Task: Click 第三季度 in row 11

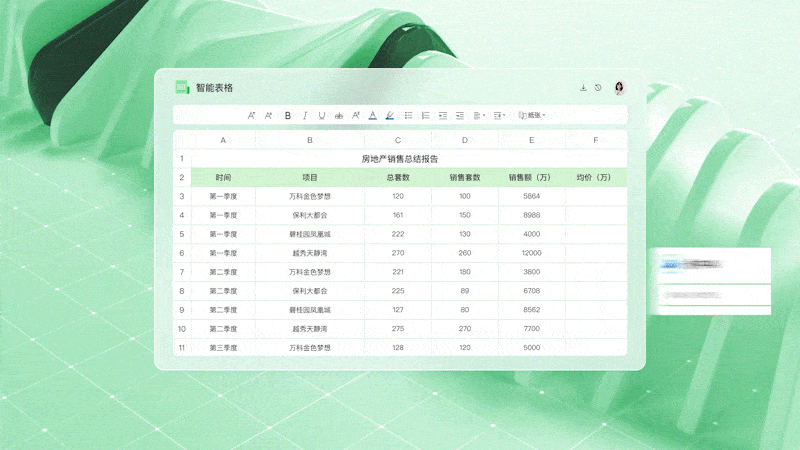Action: point(223,347)
